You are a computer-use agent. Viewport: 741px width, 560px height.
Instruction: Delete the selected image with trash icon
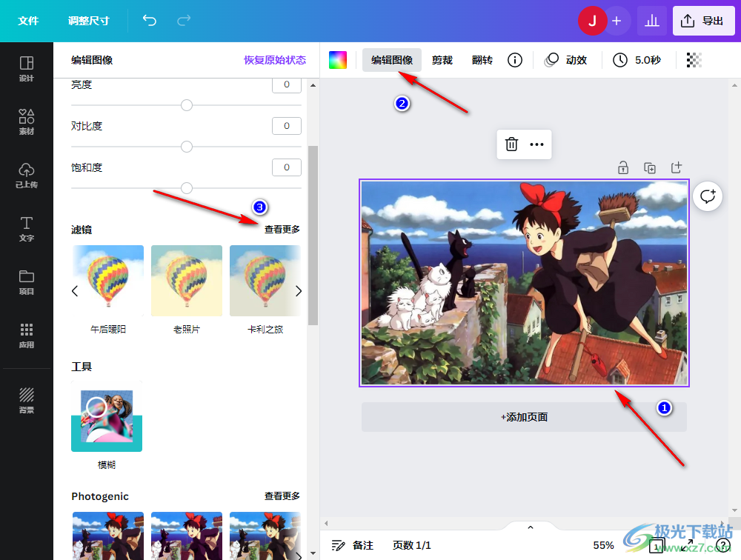(511, 144)
